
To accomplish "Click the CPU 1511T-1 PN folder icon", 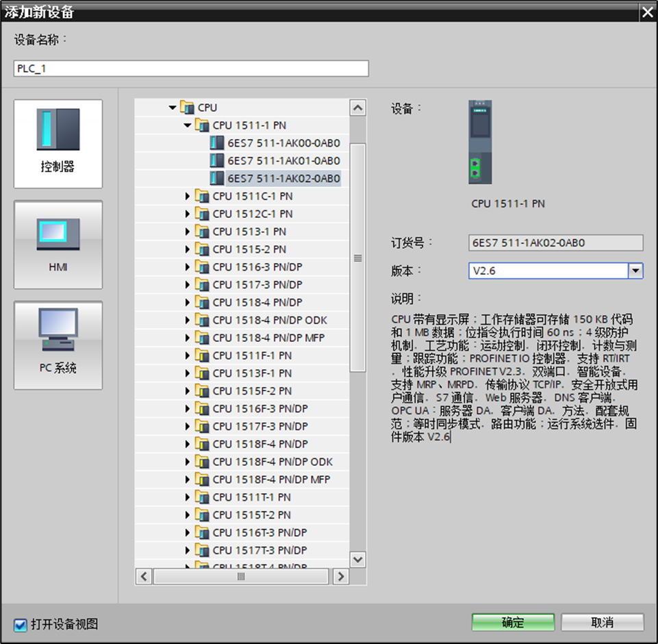I will [202, 497].
